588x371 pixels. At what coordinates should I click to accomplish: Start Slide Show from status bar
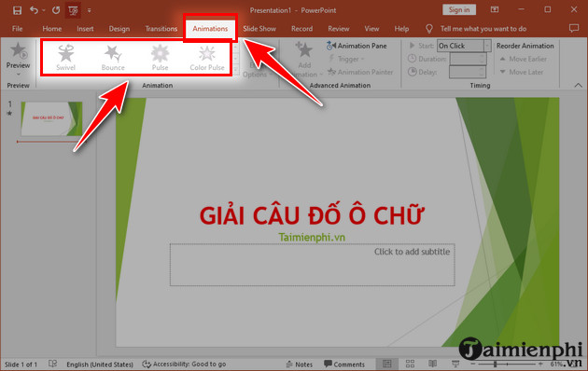(x=455, y=364)
